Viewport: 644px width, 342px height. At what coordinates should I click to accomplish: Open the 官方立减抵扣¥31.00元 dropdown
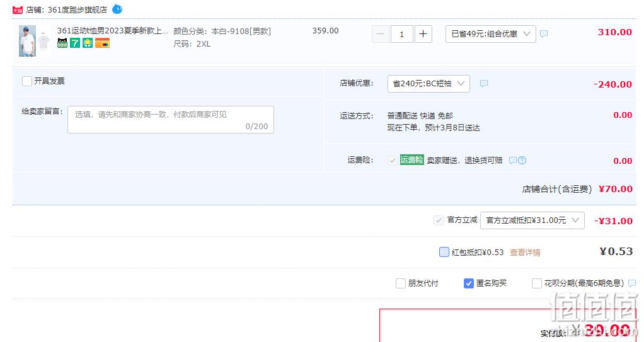coord(532,220)
